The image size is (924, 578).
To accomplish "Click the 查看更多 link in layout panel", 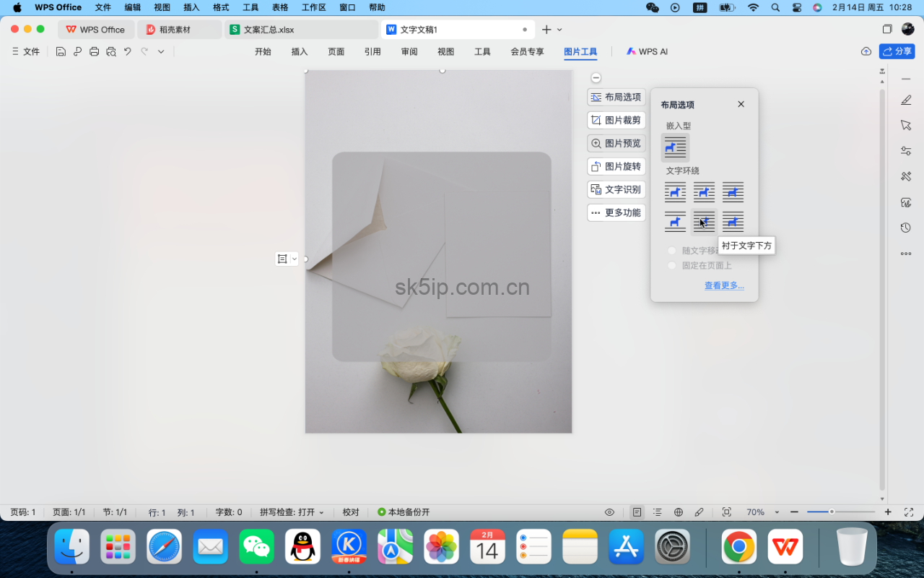I will coord(724,285).
